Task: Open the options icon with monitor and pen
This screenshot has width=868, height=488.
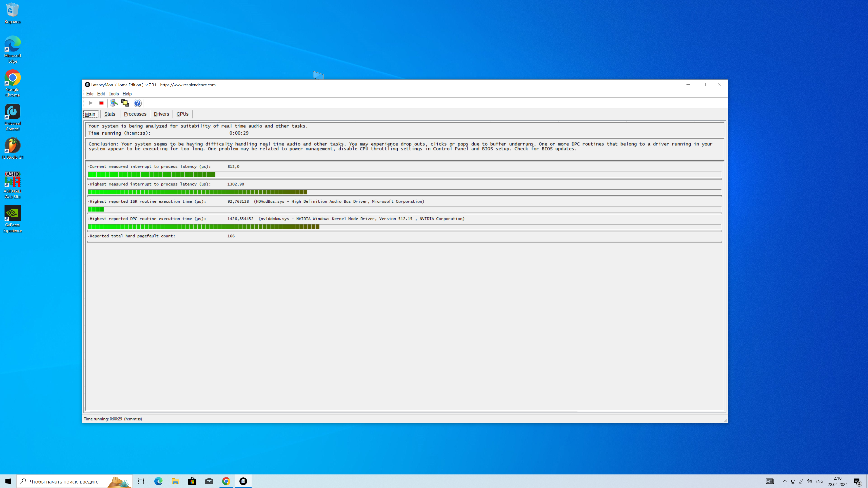Action: click(x=114, y=103)
